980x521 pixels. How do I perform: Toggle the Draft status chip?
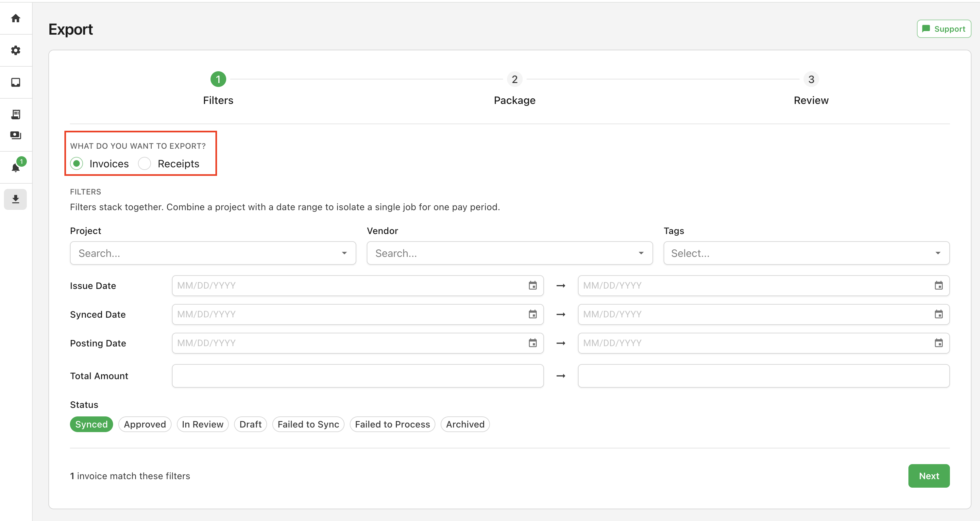click(250, 424)
